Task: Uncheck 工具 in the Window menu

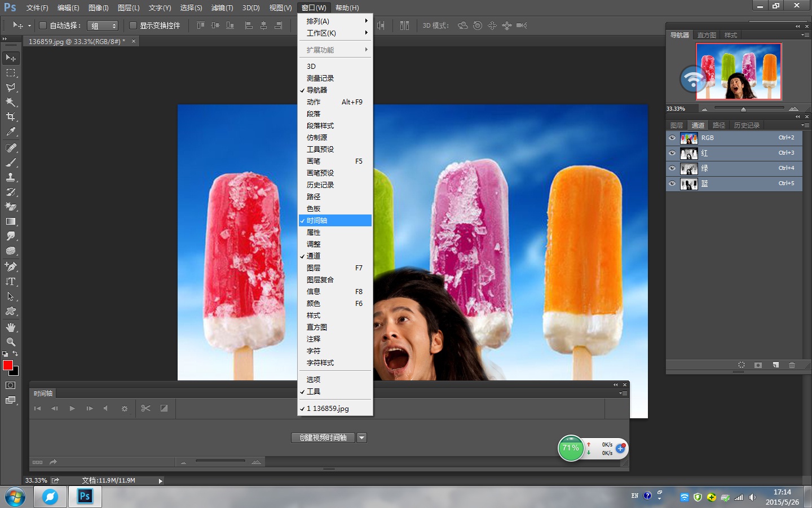Action: [335, 392]
